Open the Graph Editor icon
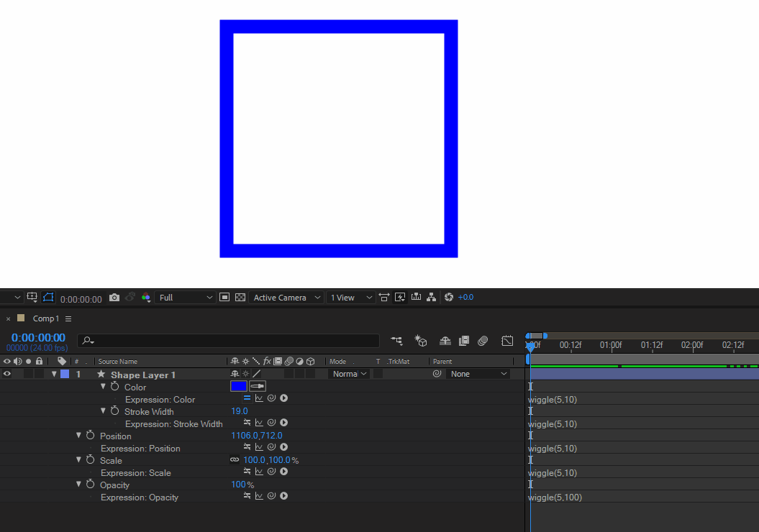759x532 pixels. (507, 341)
